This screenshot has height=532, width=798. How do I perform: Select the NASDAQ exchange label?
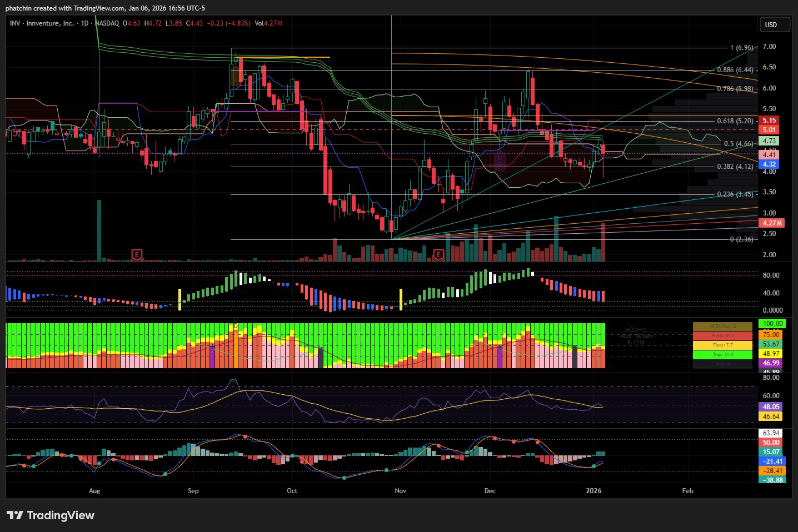(107, 23)
